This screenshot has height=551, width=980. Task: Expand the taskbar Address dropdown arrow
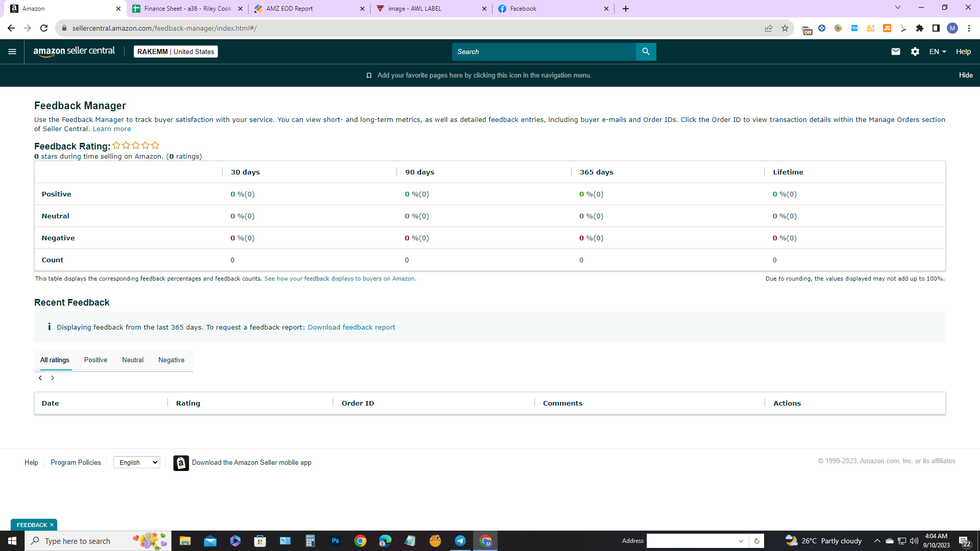tap(741, 541)
